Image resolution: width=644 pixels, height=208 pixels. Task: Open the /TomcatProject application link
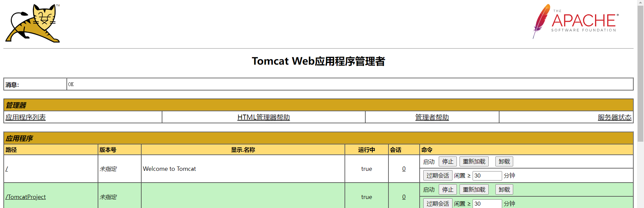click(25, 197)
